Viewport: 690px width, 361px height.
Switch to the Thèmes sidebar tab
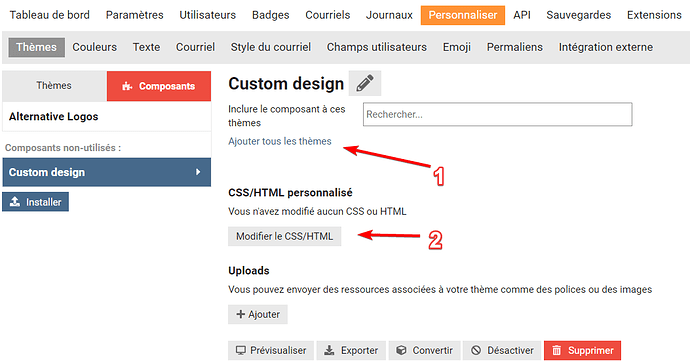coord(54,85)
